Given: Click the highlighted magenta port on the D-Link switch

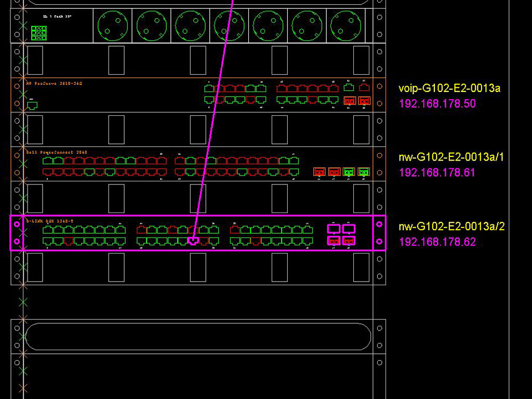Looking at the screenshot, I should coord(193,241).
